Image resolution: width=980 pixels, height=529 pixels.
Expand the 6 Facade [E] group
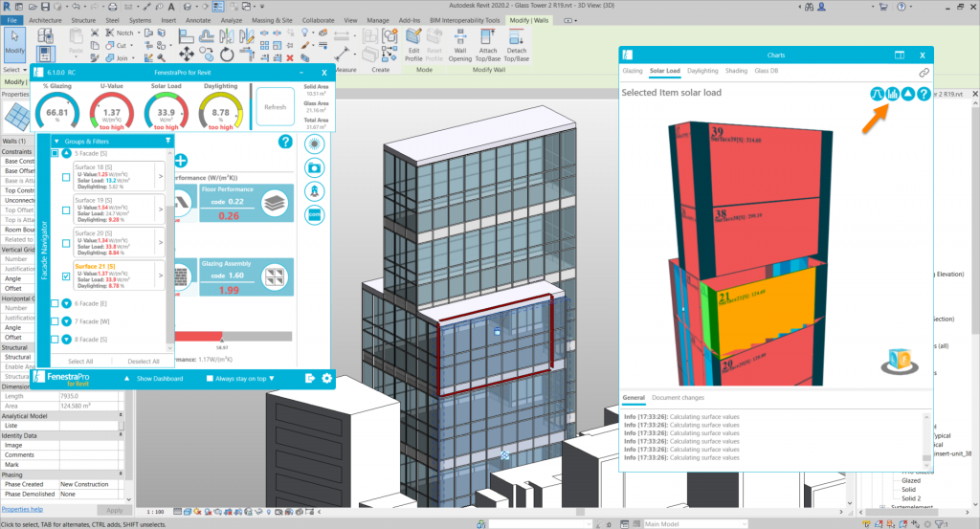click(x=67, y=303)
